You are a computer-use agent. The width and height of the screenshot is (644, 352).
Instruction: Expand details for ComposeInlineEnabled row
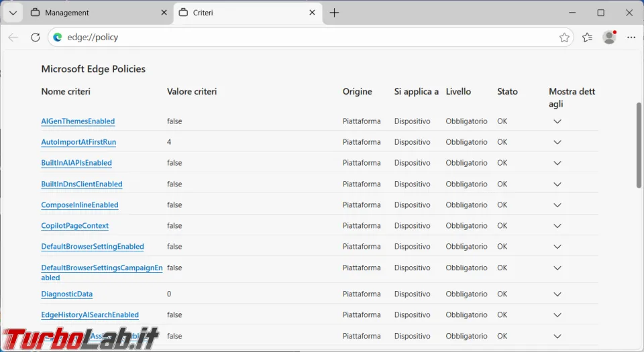pos(557,205)
